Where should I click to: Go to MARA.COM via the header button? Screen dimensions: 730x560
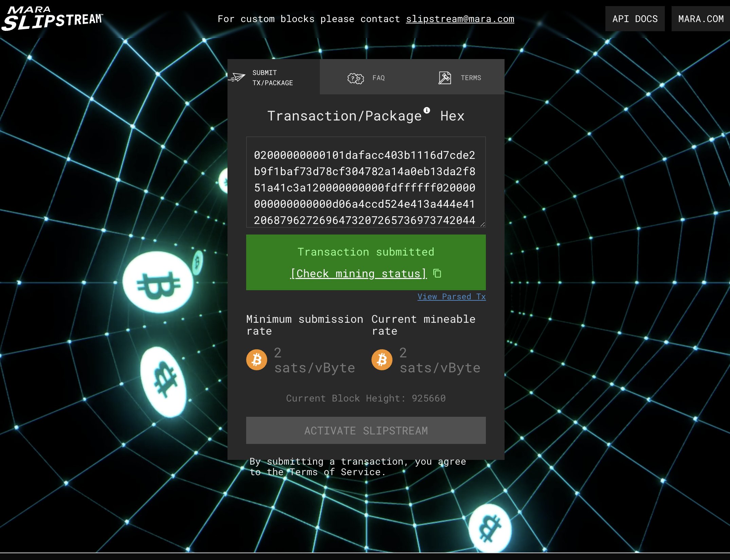700,19
